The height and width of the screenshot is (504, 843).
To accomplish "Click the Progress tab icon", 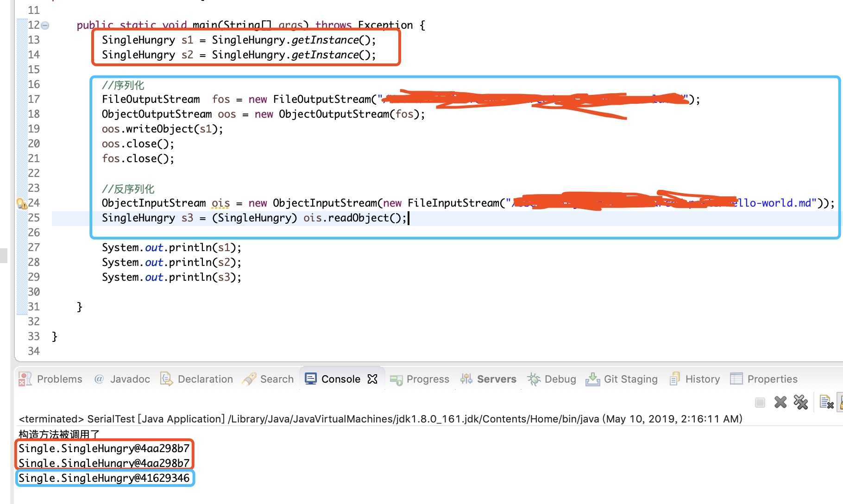I will (x=396, y=380).
